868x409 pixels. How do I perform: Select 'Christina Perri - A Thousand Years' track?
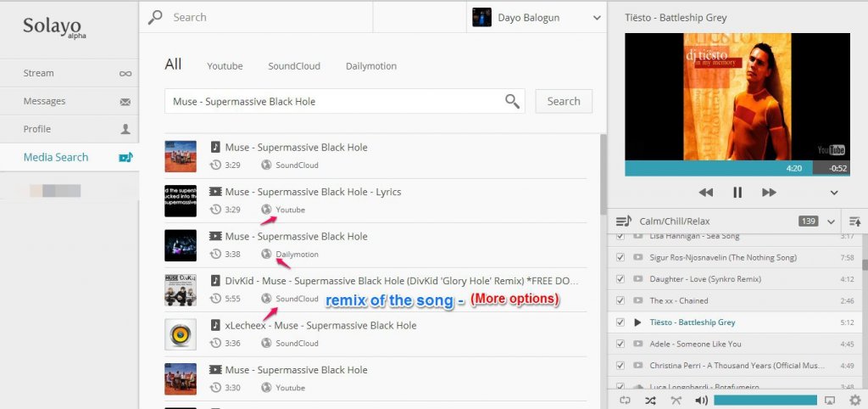pos(737,365)
